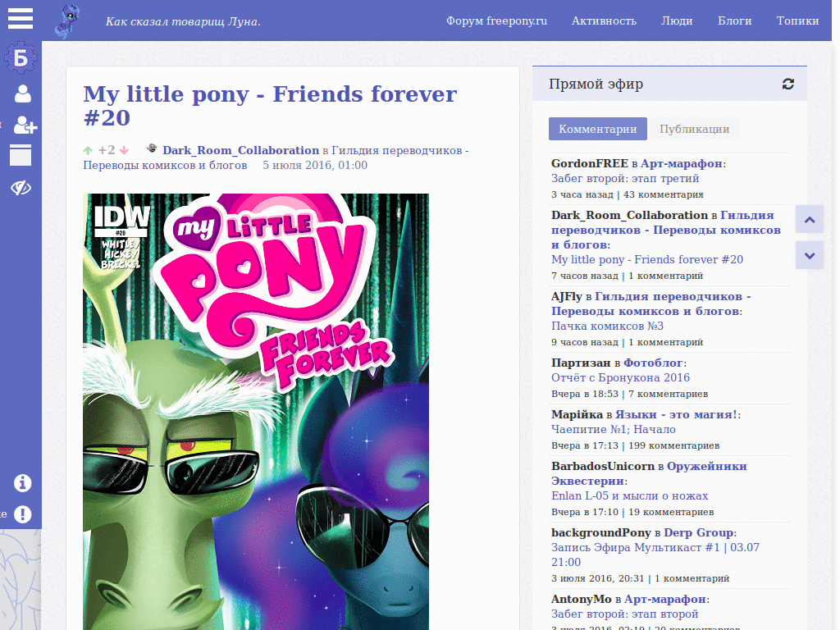This screenshot has height=630, width=840.
Task: Open Языки - это магия! blog link
Action: [x=676, y=414]
